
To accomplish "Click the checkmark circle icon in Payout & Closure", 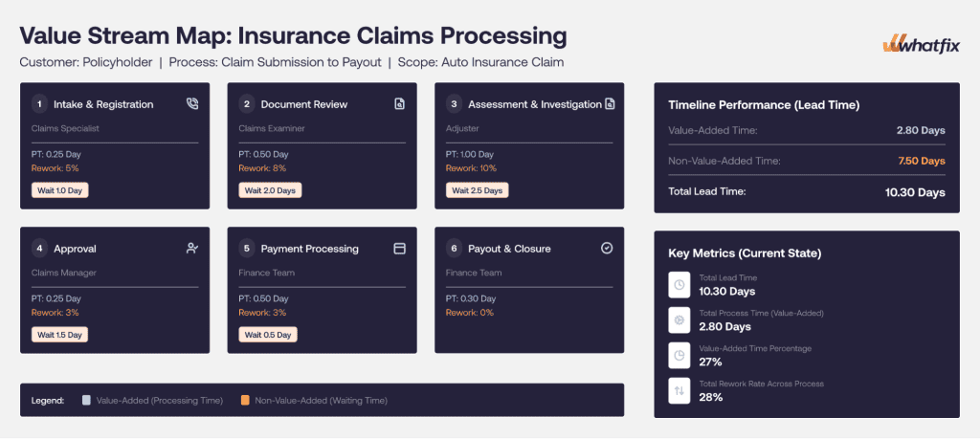I will (x=606, y=249).
